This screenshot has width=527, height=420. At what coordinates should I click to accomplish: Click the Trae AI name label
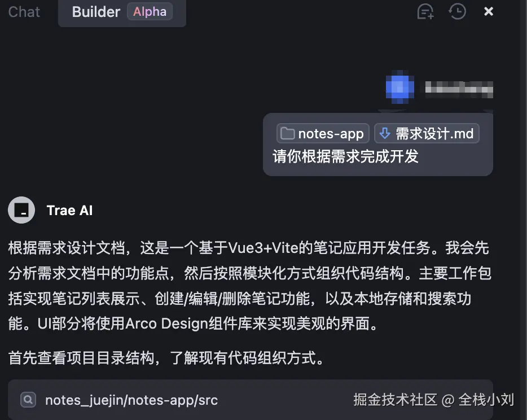(69, 211)
